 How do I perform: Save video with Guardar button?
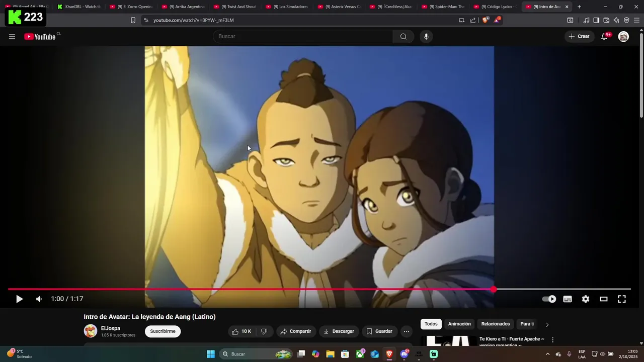pyautogui.click(x=379, y=331)
